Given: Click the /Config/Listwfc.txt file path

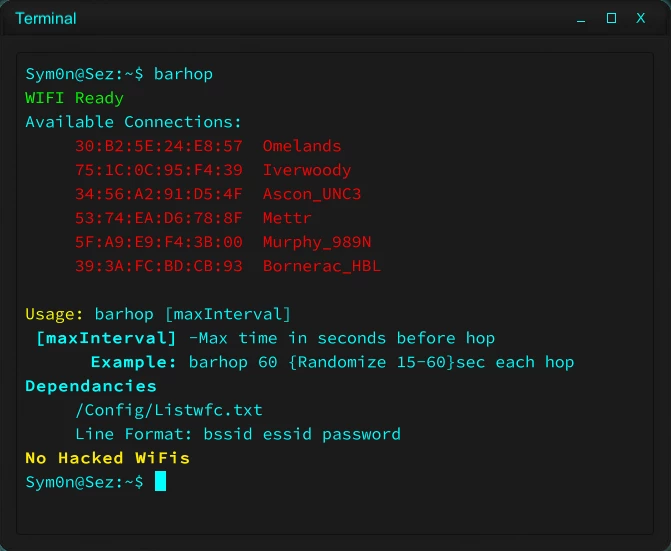Looking at the screenshot, I should (169, 410).
